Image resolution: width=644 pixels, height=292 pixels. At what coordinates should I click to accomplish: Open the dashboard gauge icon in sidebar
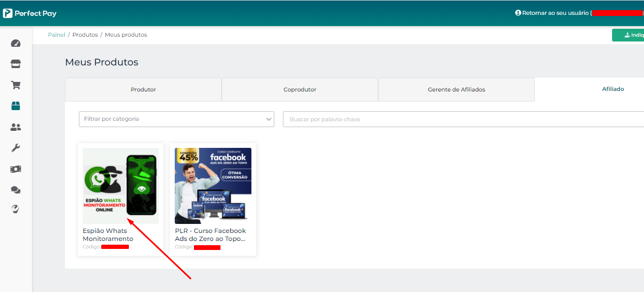15,44
